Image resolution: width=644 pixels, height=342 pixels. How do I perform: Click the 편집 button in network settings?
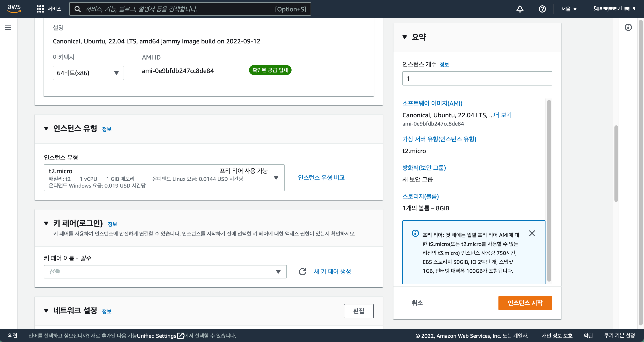[358, 311]
